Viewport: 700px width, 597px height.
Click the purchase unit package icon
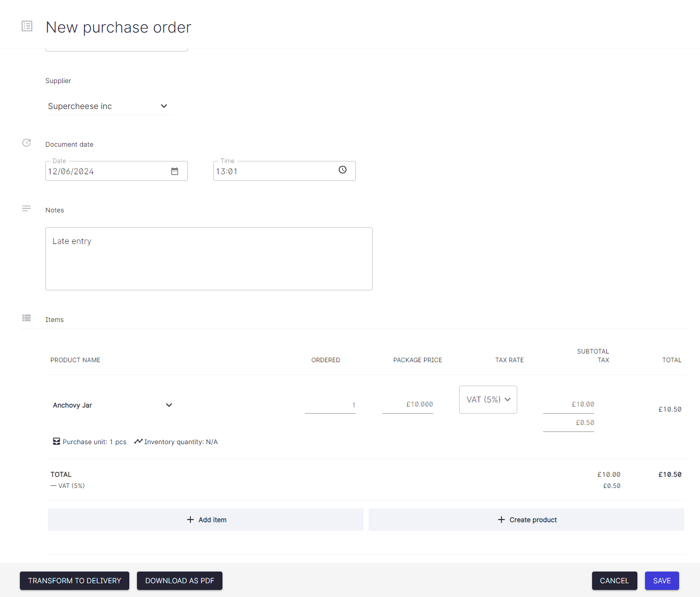[x=56, y=441]
